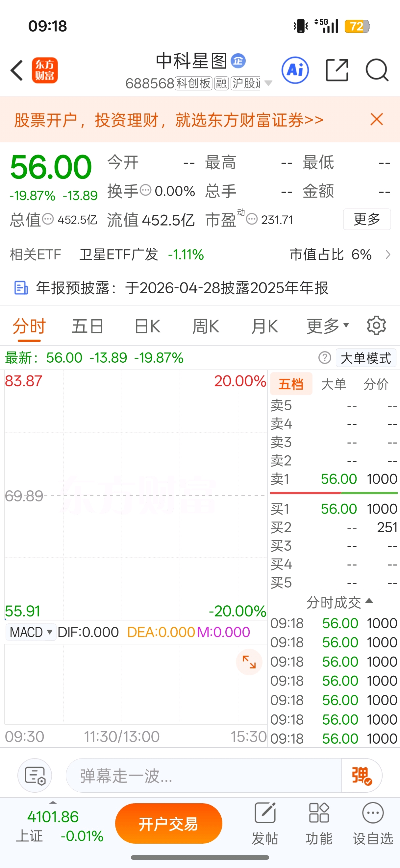Tap the 融 margin tag
This screenshot has width=400, height=868.
tap(221, 83)
